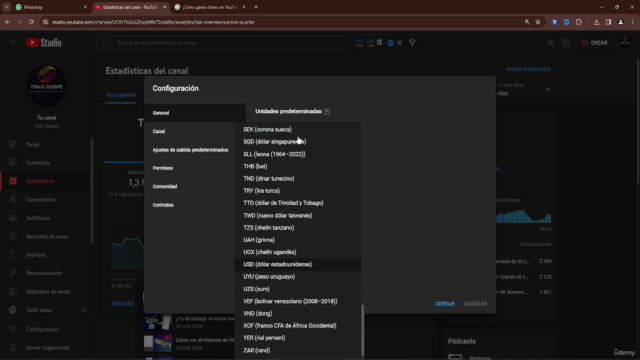This screenshot has height=360, width=640.
Task: Select the Estadísticas icon in the sidebar
Action: click(x=13, y=181)
